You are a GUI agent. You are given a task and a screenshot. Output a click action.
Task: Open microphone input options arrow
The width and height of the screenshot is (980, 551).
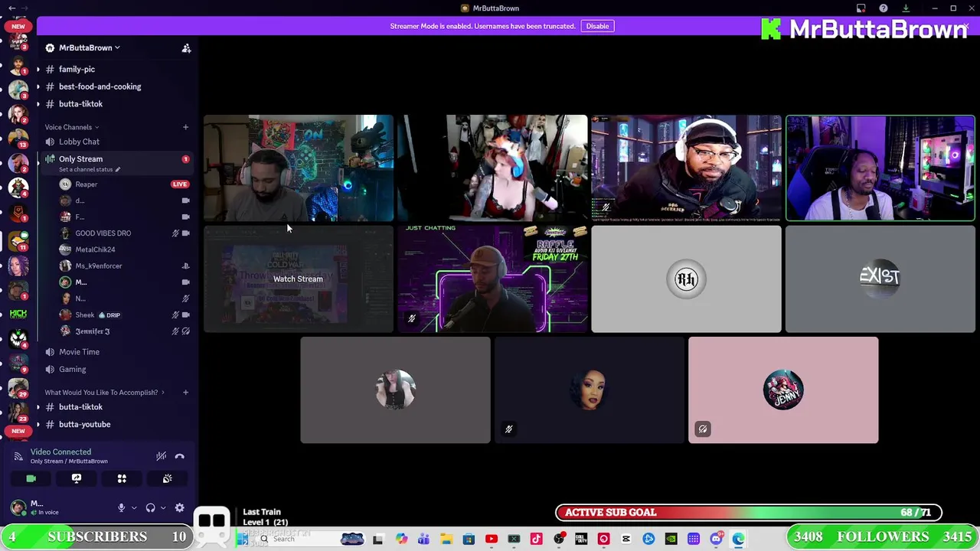(134, 508)
